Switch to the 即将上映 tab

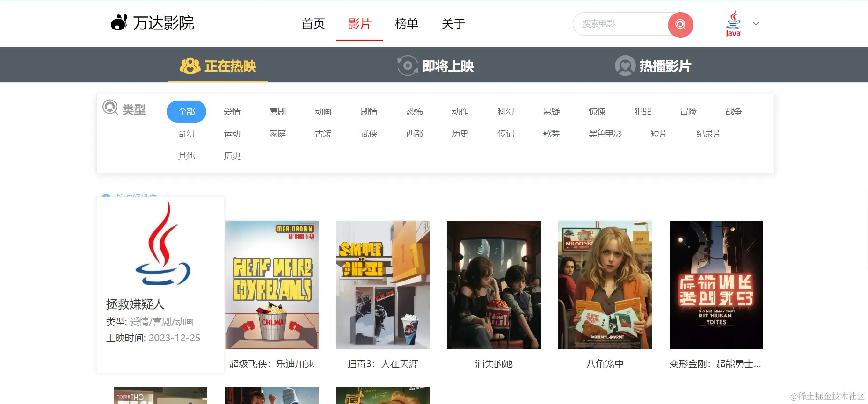(x=435, y=66)
